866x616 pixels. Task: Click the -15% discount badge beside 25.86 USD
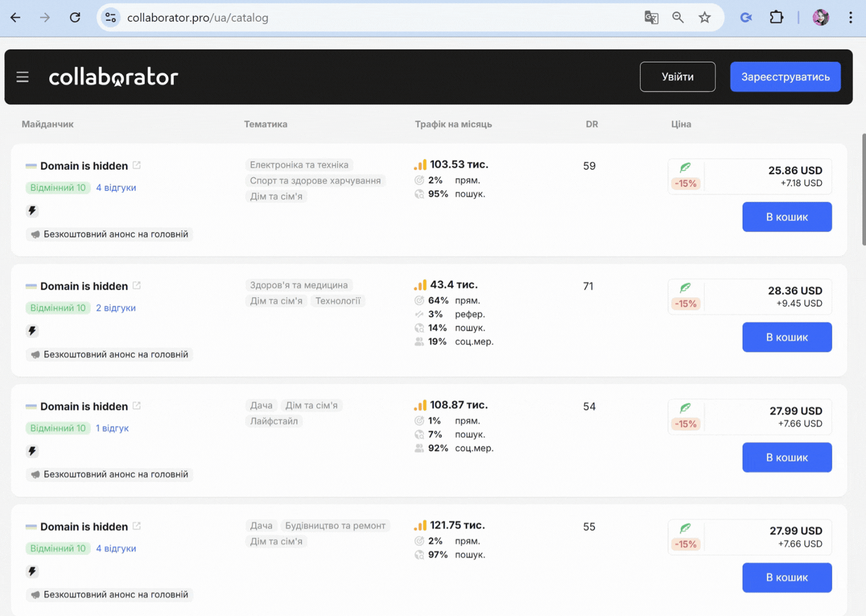686,184
